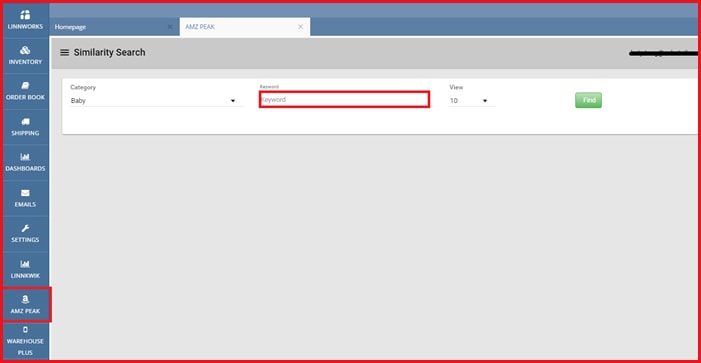Expand the View dropdown showing 10
This screenshot has height=363, width=701.
472,101
